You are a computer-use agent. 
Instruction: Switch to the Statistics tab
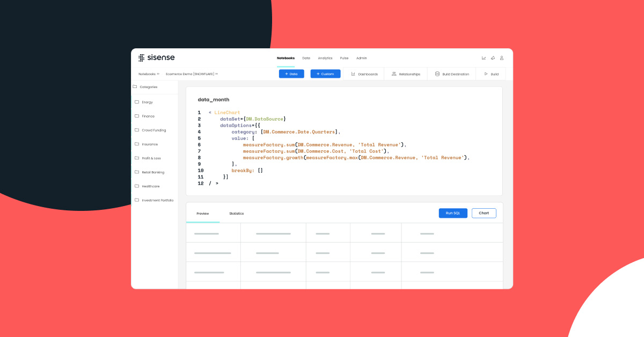(x=237, y=214)
